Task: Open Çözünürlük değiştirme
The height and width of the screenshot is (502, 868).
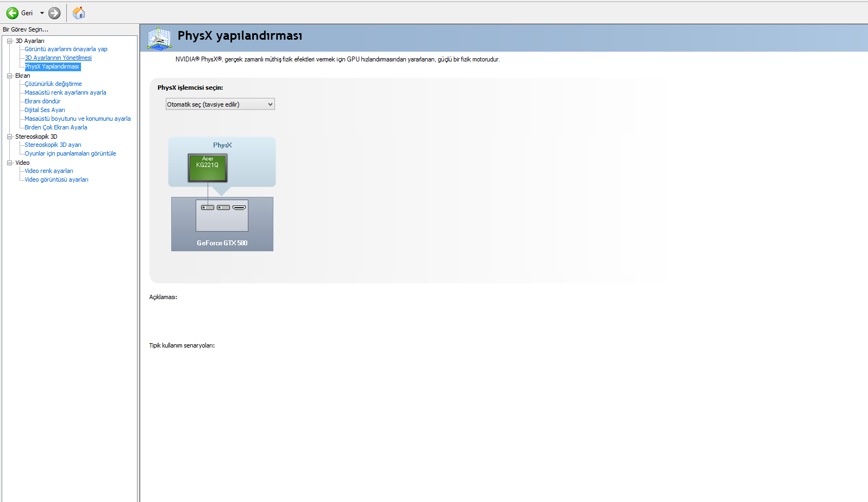Action: [53, 84]
